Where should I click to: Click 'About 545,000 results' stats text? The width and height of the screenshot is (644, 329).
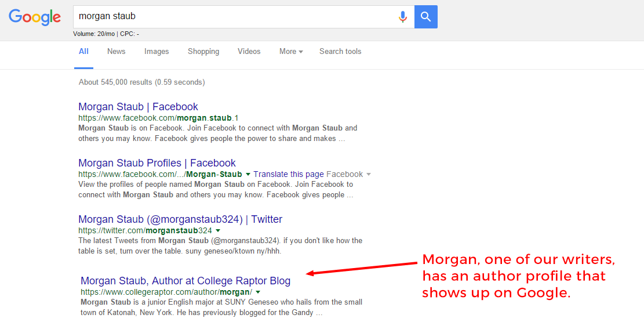[x=141, y=82]
